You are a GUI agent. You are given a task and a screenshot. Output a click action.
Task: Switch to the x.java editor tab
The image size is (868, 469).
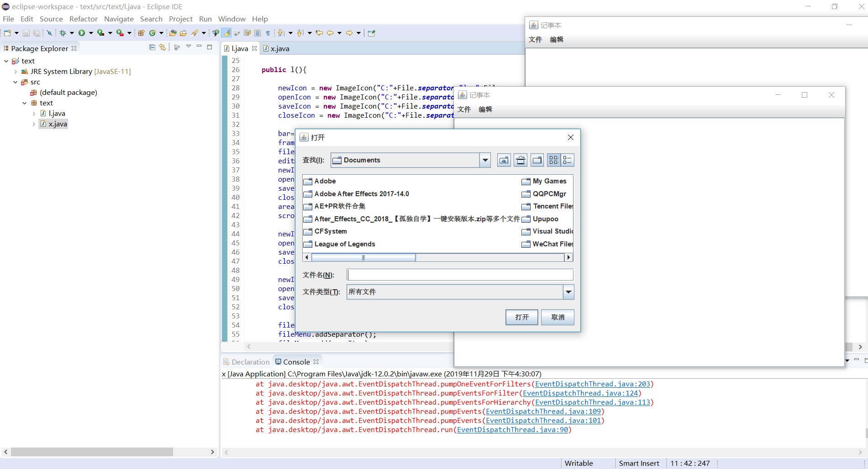[x=279, y=49]
